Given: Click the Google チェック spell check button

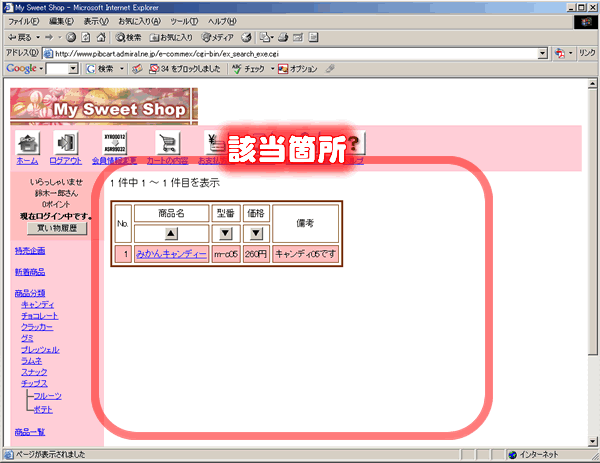Looking at the screenshot, I should point(248,69).
